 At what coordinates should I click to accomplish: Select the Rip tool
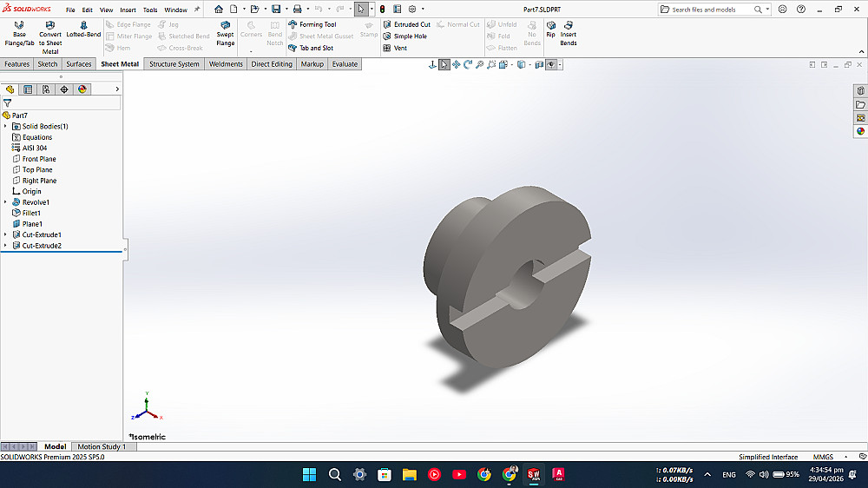coord(551,30)
